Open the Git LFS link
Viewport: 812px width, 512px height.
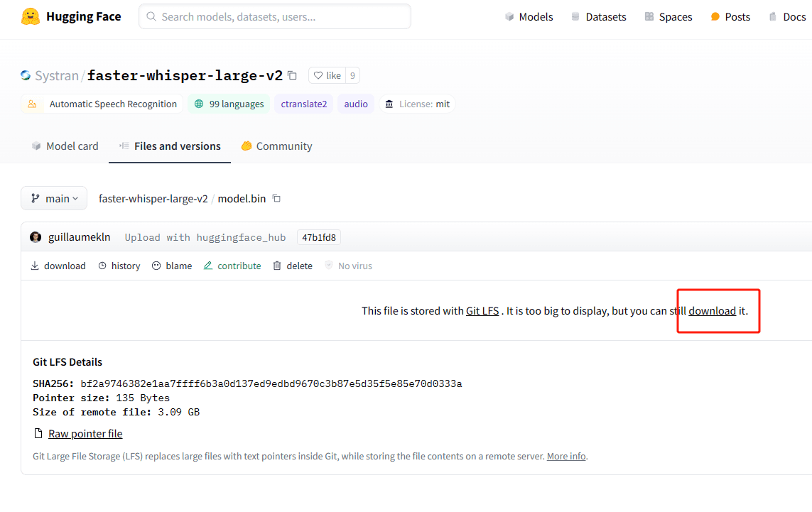coord(482,310)
